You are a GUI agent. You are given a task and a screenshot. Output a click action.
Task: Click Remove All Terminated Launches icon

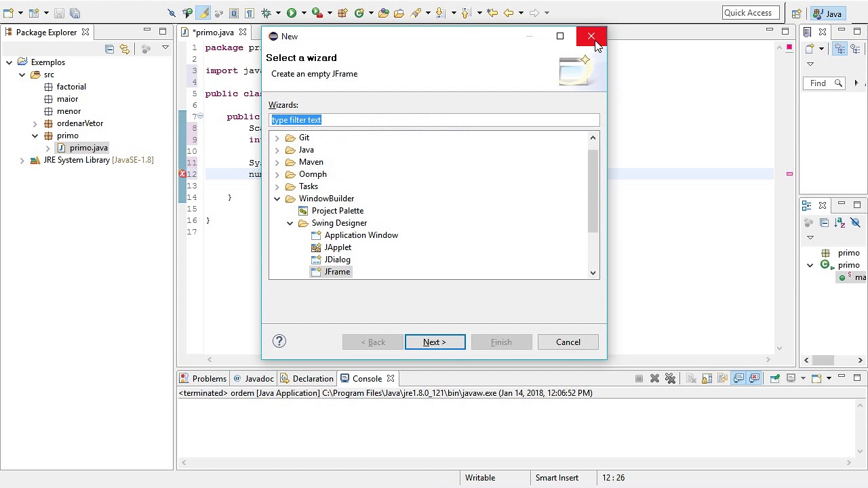670,379
